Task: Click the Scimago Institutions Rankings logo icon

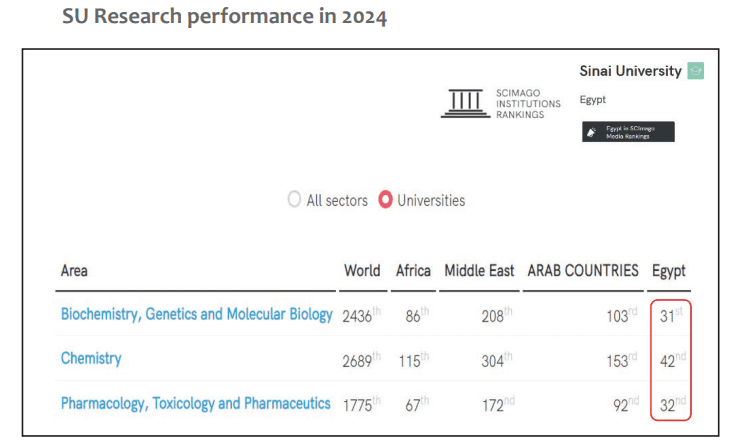Action: click(x=465, y=103)
